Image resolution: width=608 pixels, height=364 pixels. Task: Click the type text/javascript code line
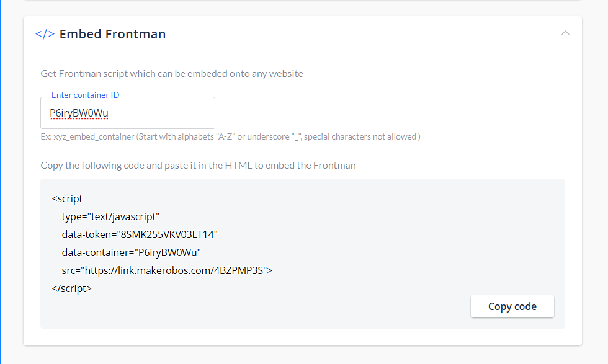click(x=110, y=216)
